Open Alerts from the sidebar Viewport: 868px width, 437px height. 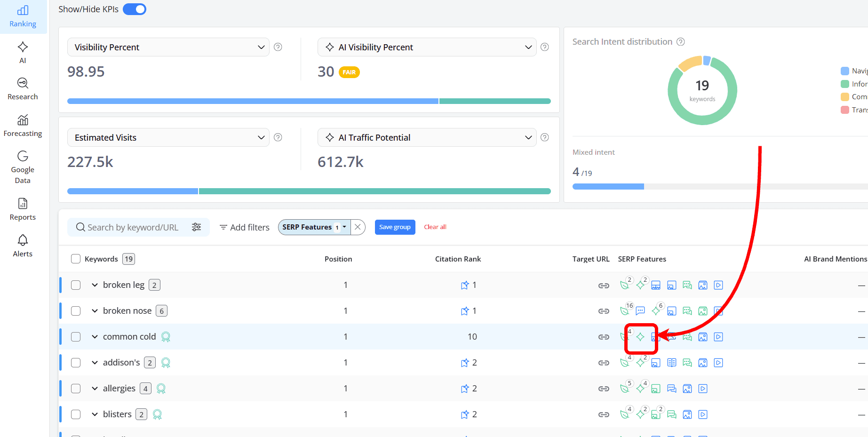(x=22, y=245)
